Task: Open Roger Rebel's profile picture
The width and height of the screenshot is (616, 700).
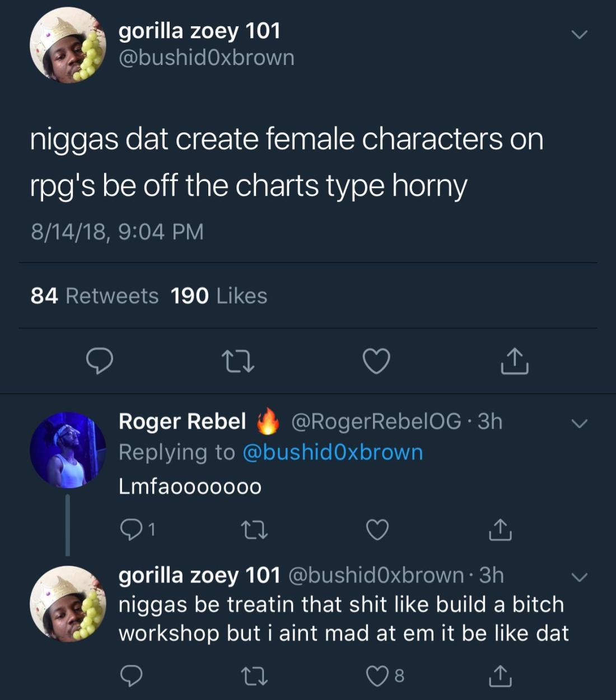Action: coord(68,450)
